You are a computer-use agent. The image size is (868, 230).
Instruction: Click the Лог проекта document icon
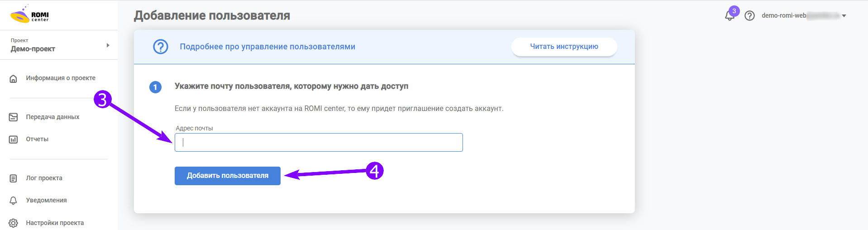14,178
